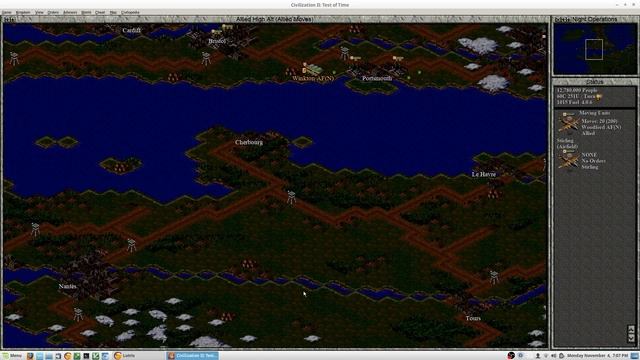The width and height of the screenshot is (640, 360).
Task: Click the Civilization II taskbar window button
Action: pos(192,356)
